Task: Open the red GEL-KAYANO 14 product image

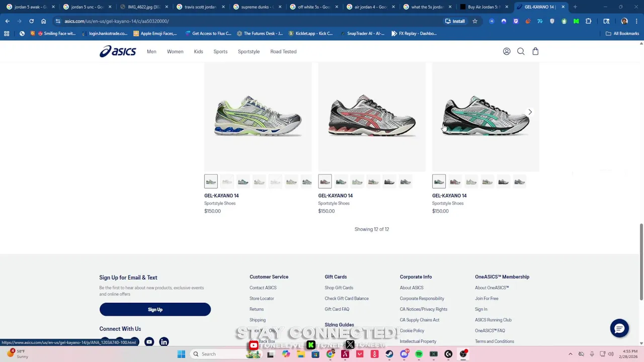Action: click(372, 117)
